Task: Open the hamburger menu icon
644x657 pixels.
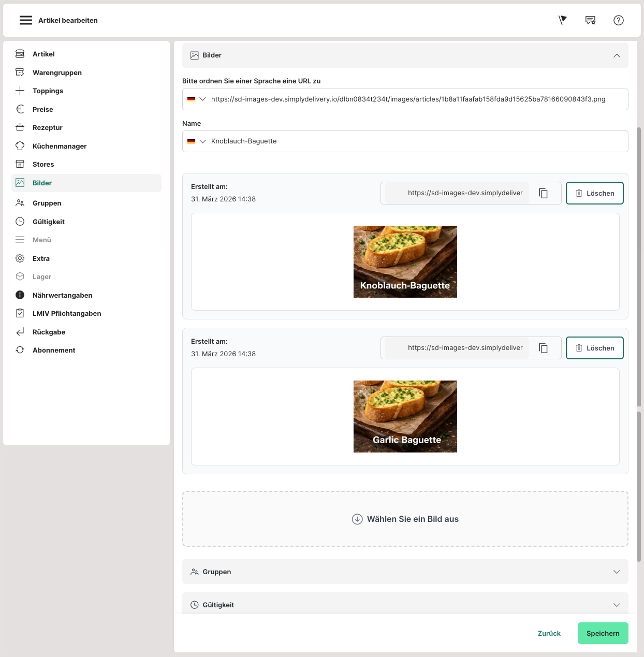Action: [25, 20]
